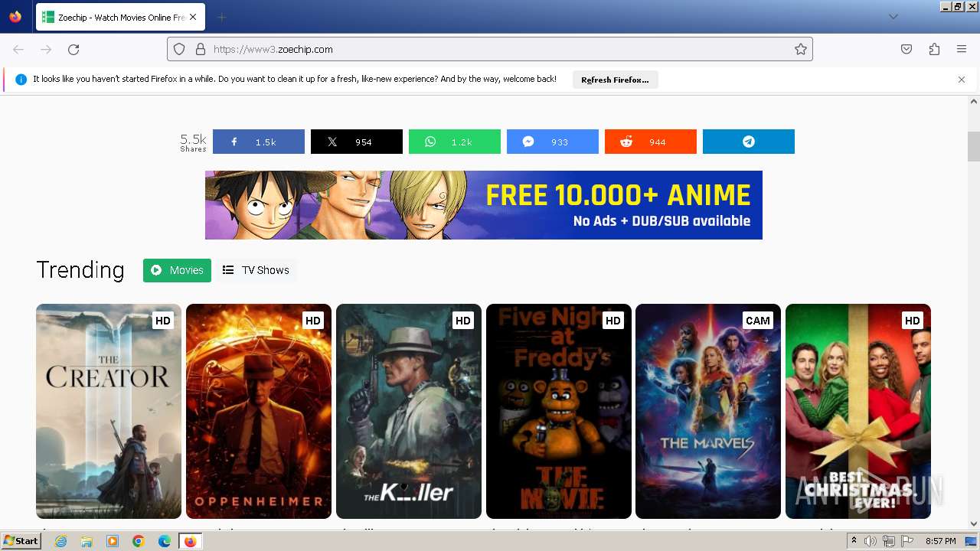This screenshot has height=551, width=980.
Task: Share via WhatsApp button showing 1.2k
Action: tap(455, 142)
